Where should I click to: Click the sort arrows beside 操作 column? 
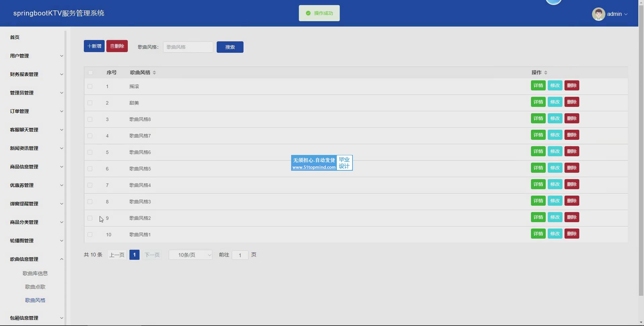tap(546, 72)
